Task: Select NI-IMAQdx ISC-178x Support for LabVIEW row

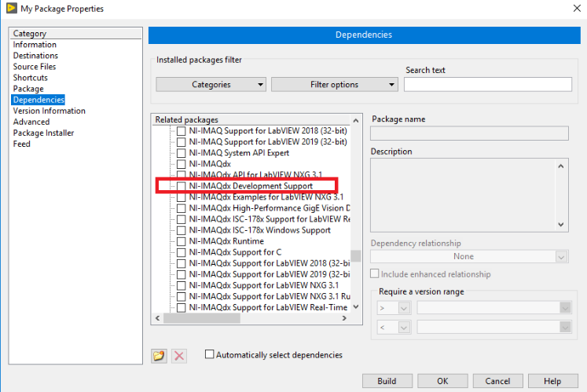Action: pyautogui.click(x=270, y=219)
